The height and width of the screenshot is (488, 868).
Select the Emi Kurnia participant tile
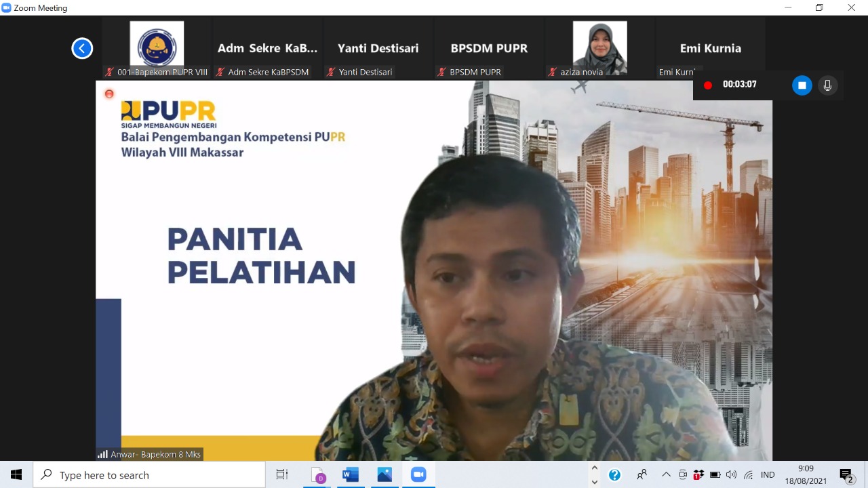[x=711, y=48]
